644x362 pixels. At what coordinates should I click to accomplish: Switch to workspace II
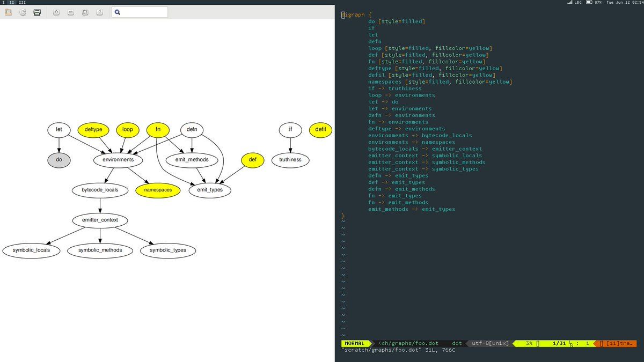[x=12, y=3]
